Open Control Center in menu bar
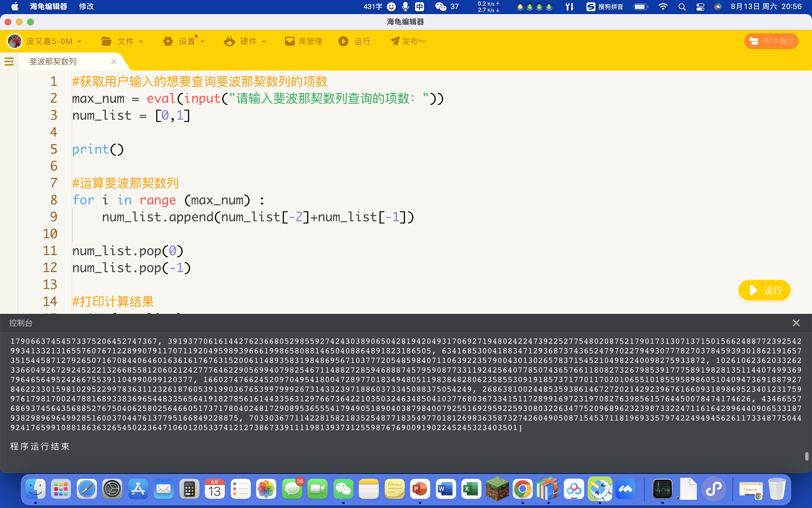 click(700, 6)
